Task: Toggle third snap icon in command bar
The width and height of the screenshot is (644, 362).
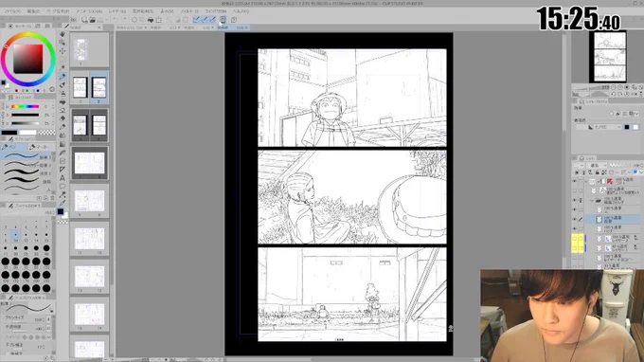Action: tap(212, 20)
